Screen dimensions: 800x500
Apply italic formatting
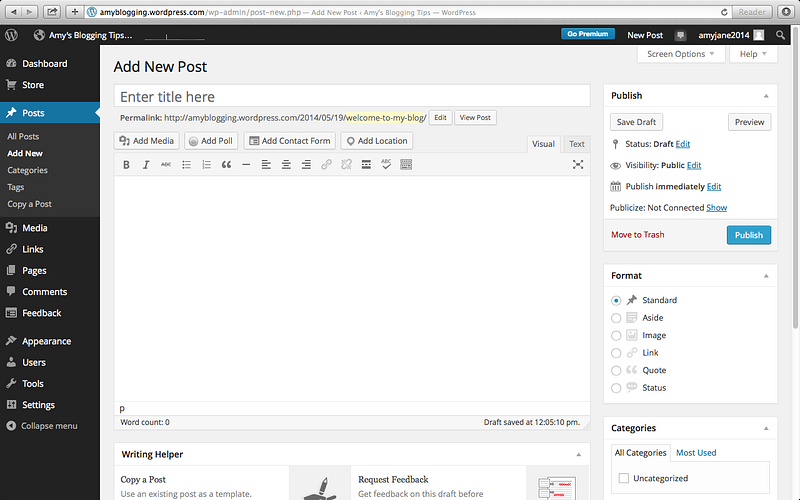pyautogui.click(x=146, y=164)
